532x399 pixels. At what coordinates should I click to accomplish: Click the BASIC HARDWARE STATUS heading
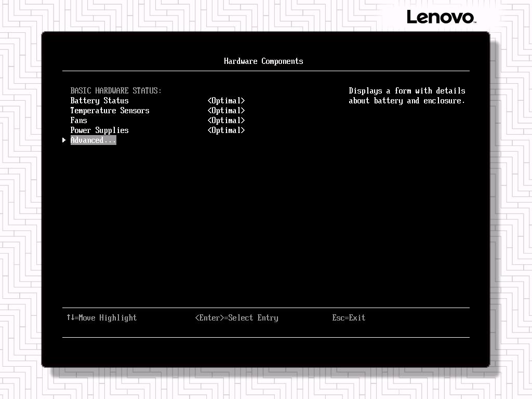[x=116, y=91]
